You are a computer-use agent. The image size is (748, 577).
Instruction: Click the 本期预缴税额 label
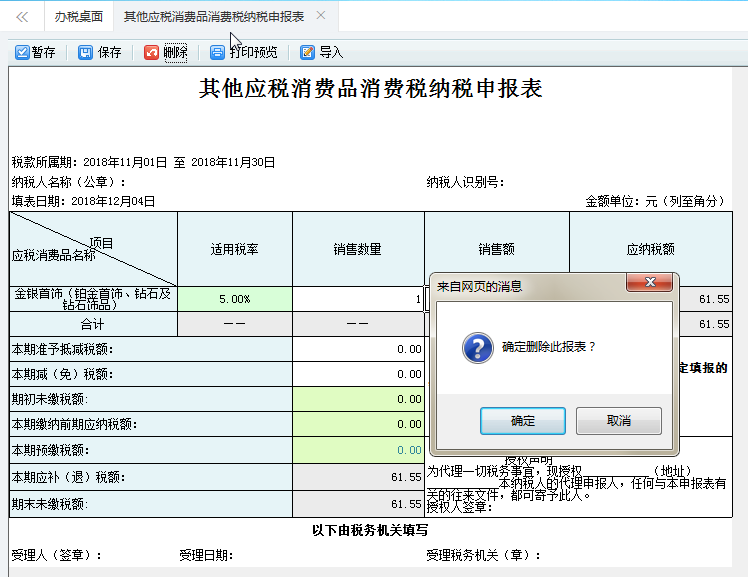click(x=51, y=450)
